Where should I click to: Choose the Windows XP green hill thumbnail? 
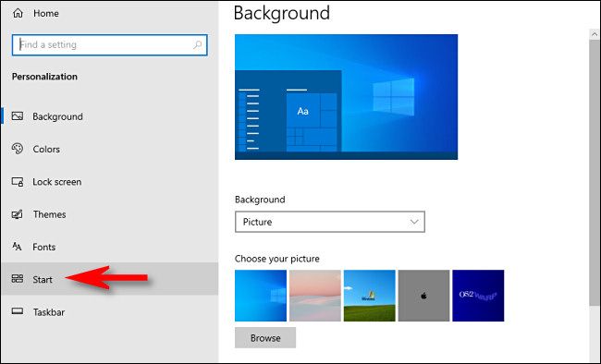(x=370, y=296)
